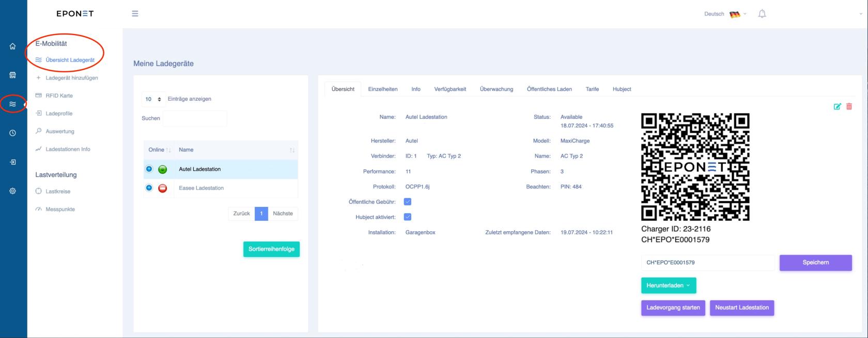Open the entries-per-page selector showing 10

coord(153,99)
